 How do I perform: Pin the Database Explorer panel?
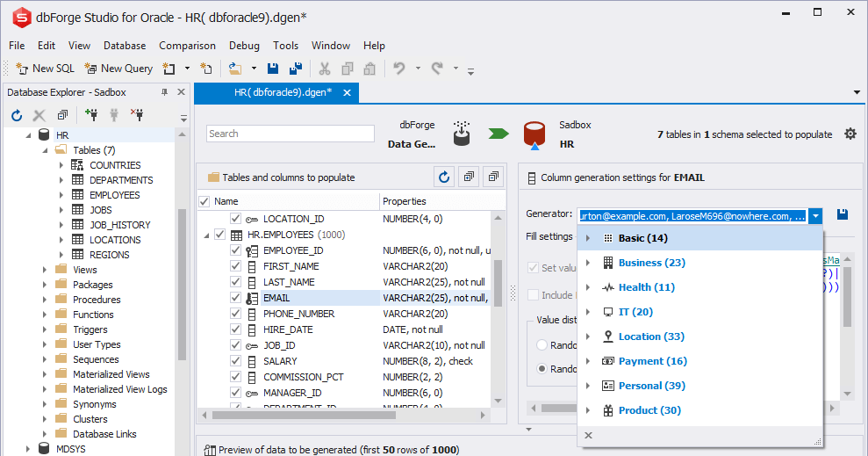click(x=164, y=92)
